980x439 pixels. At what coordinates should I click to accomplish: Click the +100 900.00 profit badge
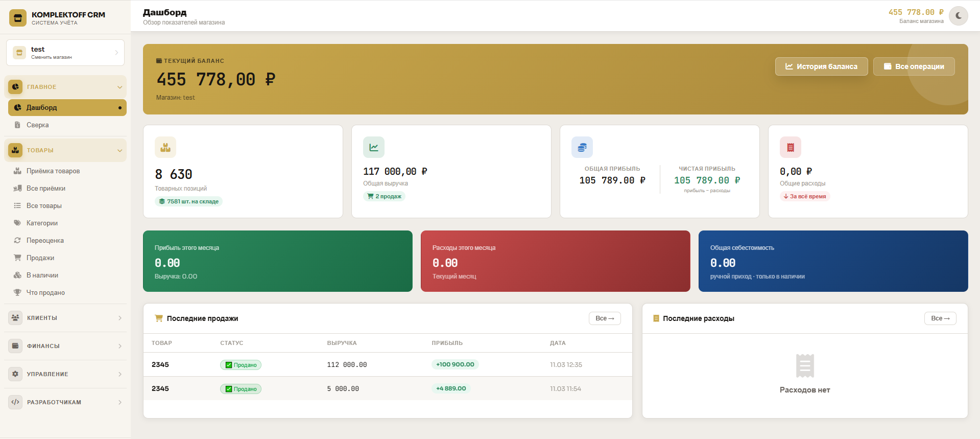[x=455, y=364]
